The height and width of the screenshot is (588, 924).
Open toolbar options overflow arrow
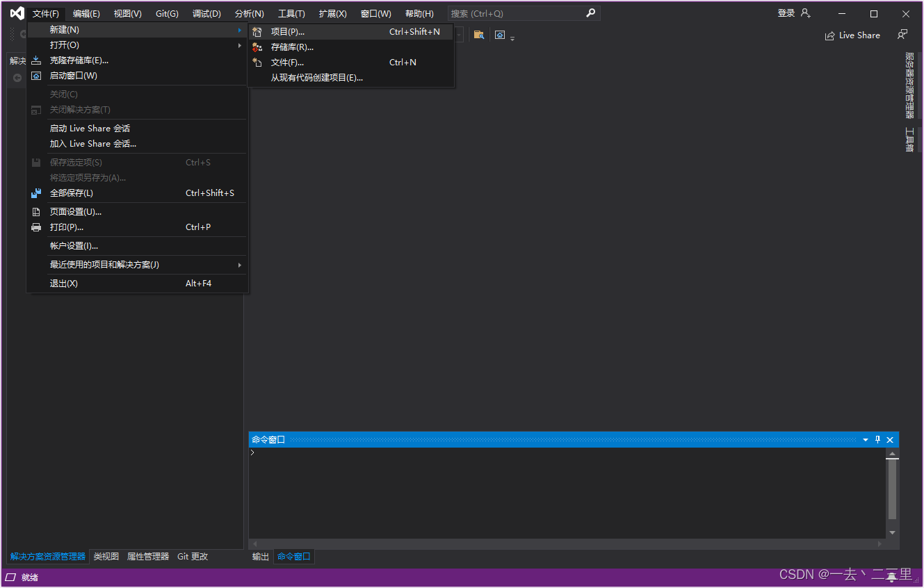[x=512, y=38]
